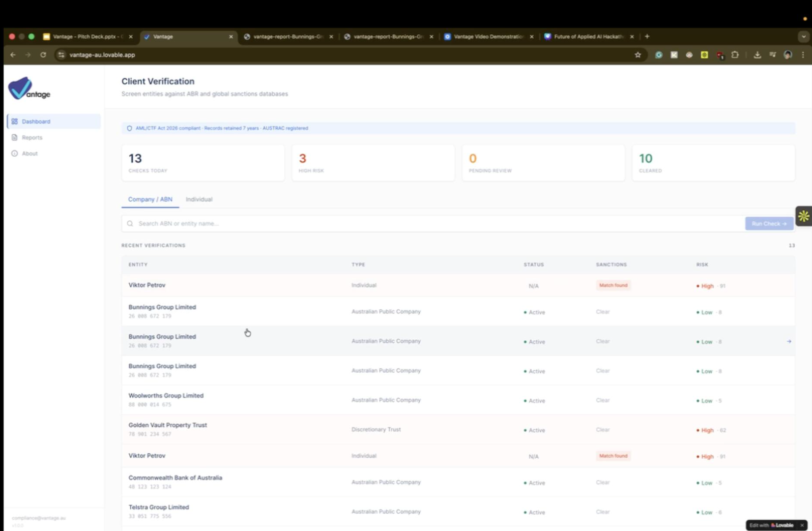Go back in browser history
The width and height of the screenshot is (812, 531).
coord(13,55)
